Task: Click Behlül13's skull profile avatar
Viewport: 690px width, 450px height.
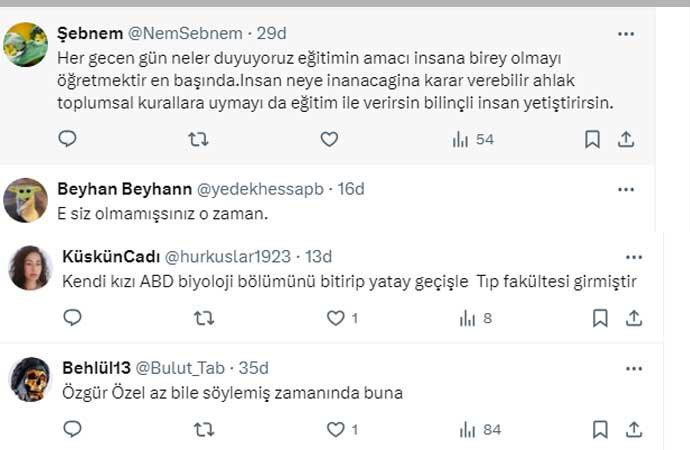Action: 29,379
